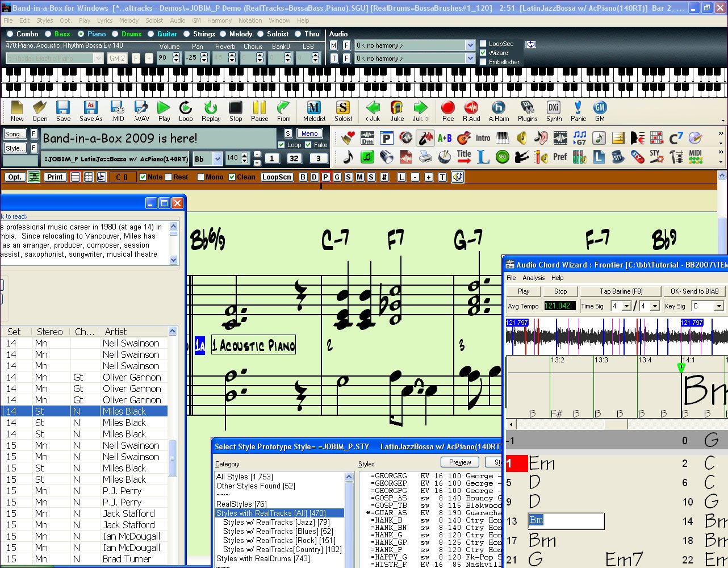Expand the first 'no harmony' dropdown
The image size is (728, 568).
pyautogui.click(x=470, y=45)
